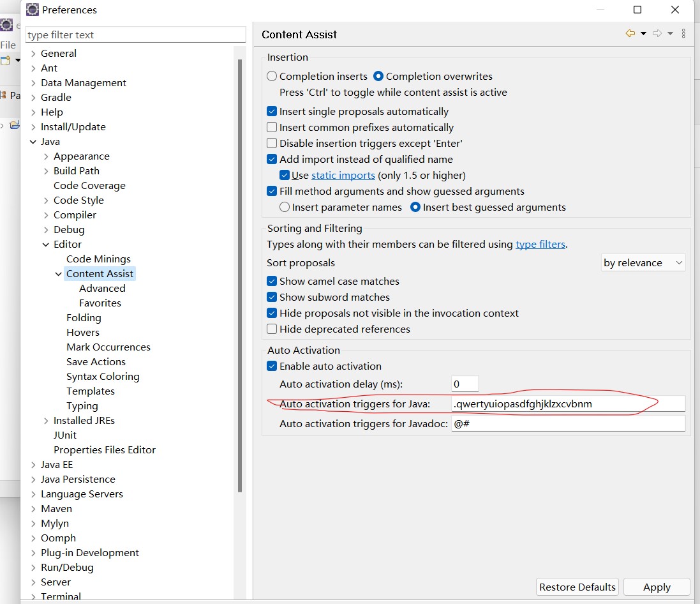Expand the Installed JREs node
This screenshot has width=700, height=604.
(45, 421)
